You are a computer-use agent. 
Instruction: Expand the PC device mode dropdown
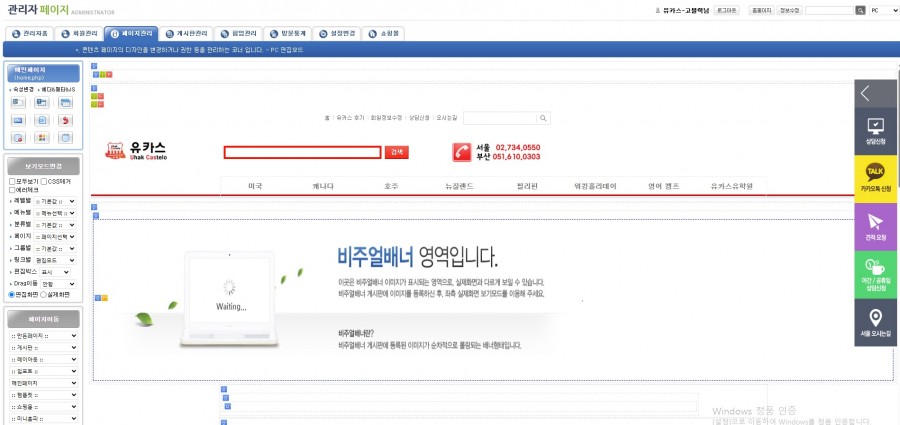tap(883, 10)
